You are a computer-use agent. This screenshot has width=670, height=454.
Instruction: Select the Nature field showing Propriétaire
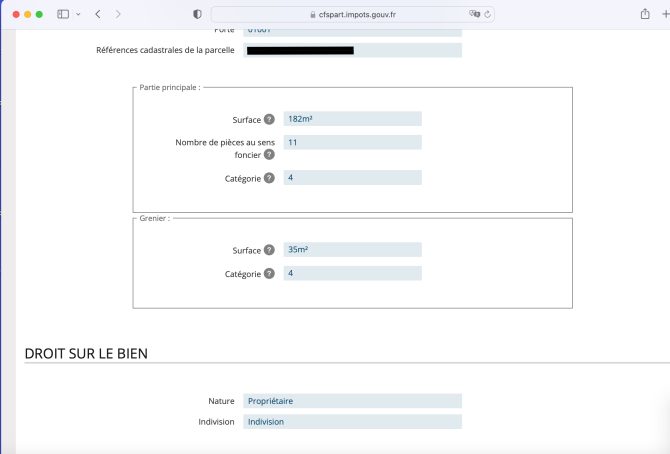pyautogui.click(x=352, y=401)
